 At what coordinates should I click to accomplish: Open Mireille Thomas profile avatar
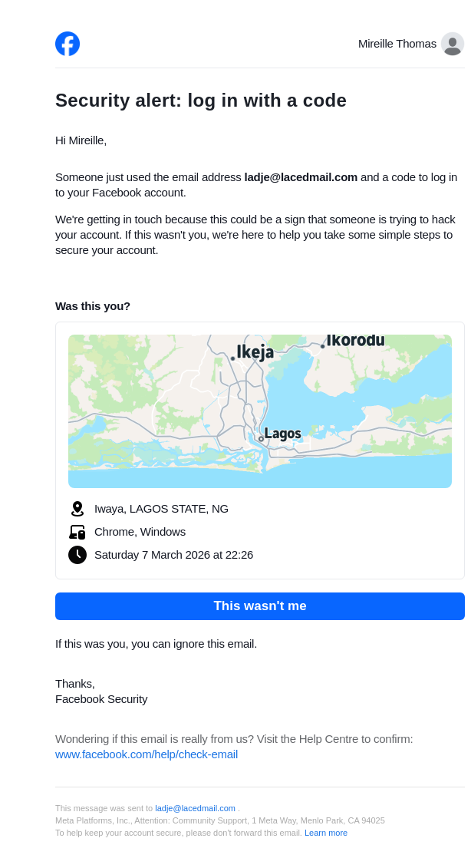point(453,44)
